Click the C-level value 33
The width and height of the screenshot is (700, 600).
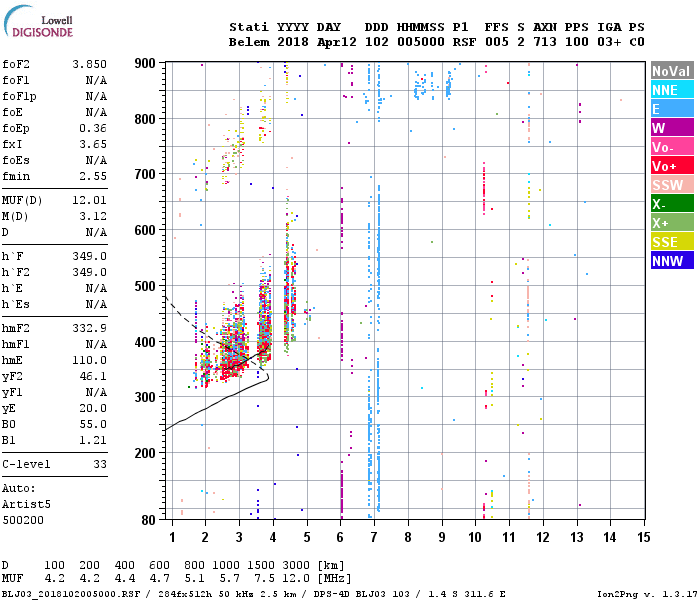[x=100, y=464]
